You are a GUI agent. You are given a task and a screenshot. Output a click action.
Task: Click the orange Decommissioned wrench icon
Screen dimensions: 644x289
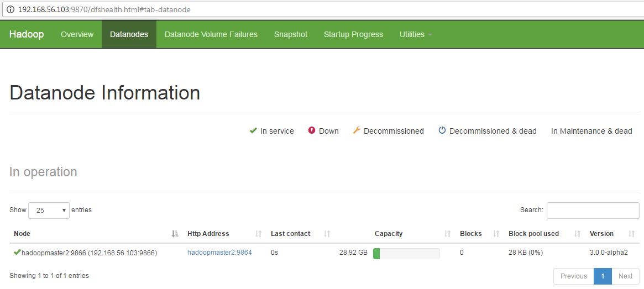click(357, 130)
